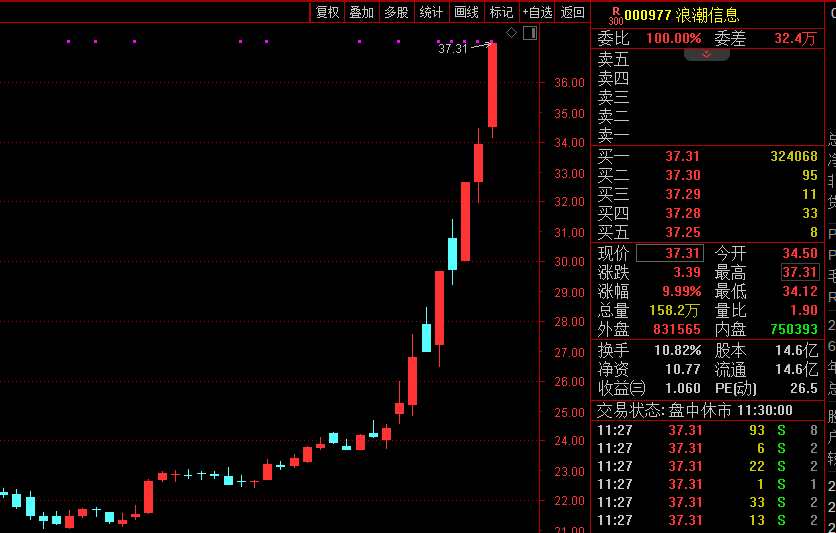Select the 卖一 ask row
The height and width of the screenshot is (533, 836).
pos(708,135)
